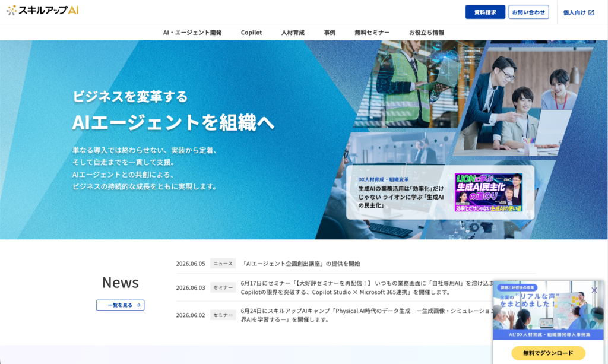608x364 pixels.
Task: Open the お問い合わせ contact button
Action: click(528, 12)
